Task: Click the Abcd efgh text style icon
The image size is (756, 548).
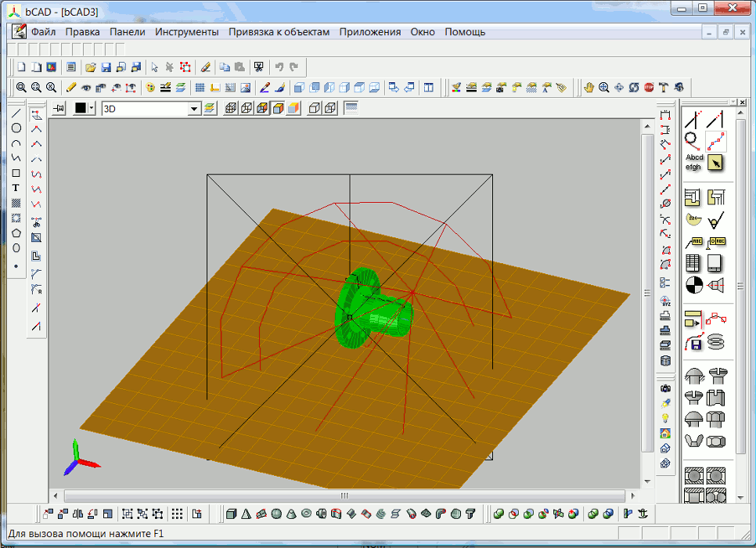Action: click(694, 163)
